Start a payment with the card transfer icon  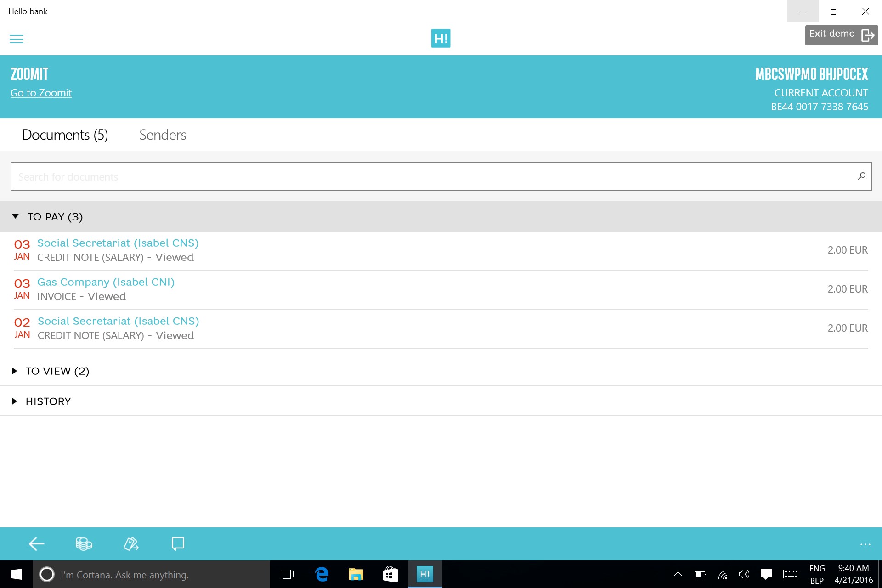pos(131,543)
